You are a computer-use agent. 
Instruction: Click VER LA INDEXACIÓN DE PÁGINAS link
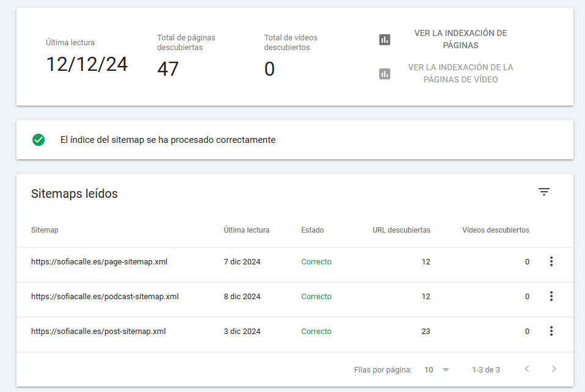(460, 40)
